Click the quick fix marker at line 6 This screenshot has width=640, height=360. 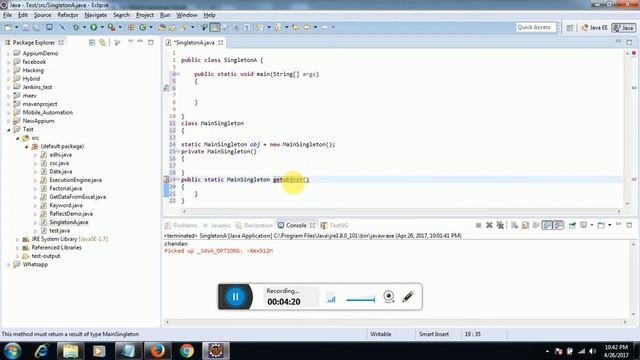[x=166, y=88]
